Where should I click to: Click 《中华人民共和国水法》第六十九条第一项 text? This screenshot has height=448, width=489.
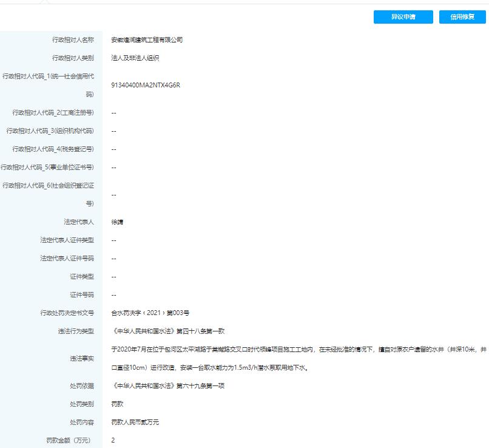point(168,385)
